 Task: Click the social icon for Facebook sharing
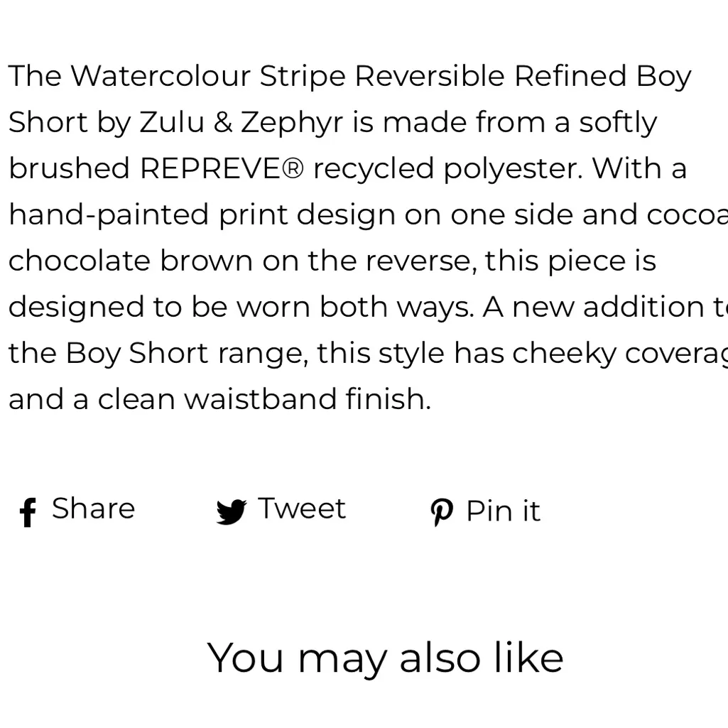(26, 513)
